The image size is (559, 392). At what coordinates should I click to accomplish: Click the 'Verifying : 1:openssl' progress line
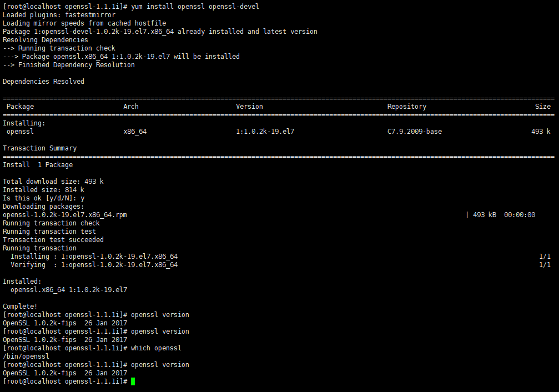[94, 265]
